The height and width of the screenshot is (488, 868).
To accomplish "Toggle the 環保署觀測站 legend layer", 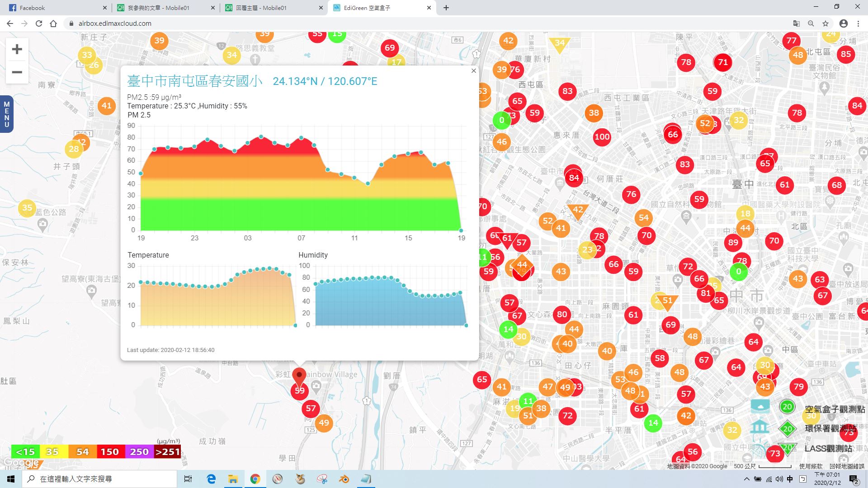I will tap(831, 428).
